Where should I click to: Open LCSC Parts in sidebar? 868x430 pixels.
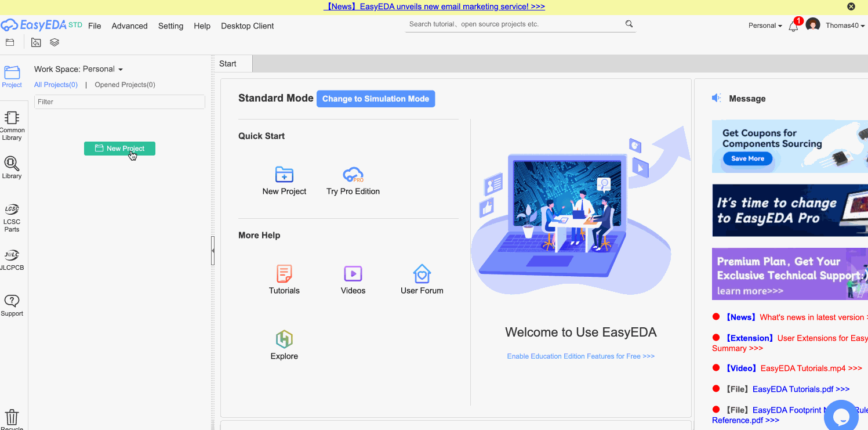click(12, 218)
